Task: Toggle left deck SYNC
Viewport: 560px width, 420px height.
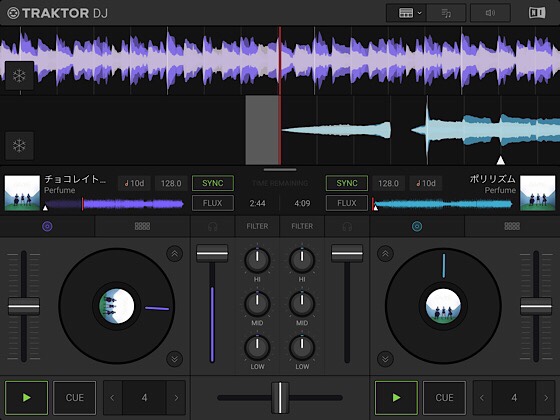Action: tap(213, 183)
